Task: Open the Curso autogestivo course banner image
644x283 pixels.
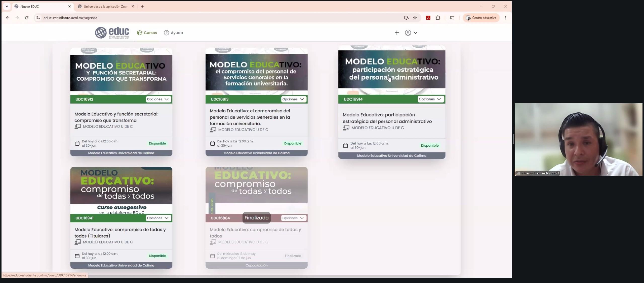Action: point(121,190)
